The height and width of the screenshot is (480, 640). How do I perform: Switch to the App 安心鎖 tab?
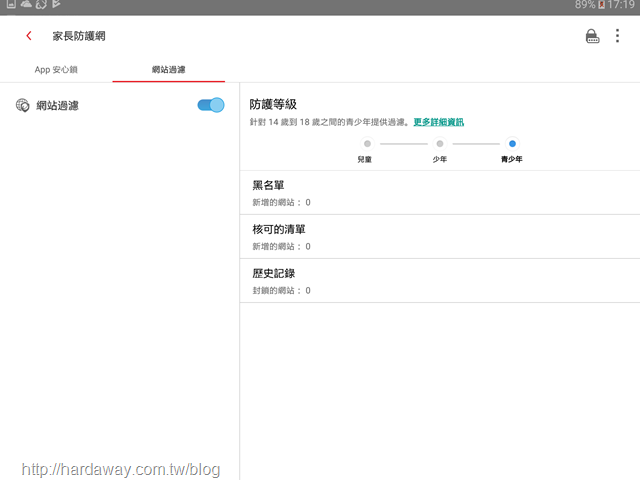pyautogui.click(x=56, y=69)
